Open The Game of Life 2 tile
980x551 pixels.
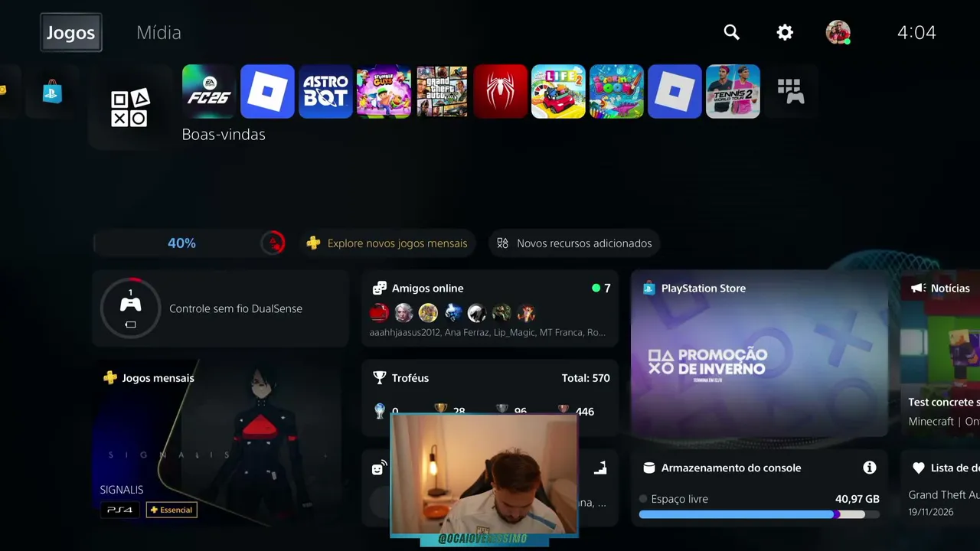(x=558, y=91)
